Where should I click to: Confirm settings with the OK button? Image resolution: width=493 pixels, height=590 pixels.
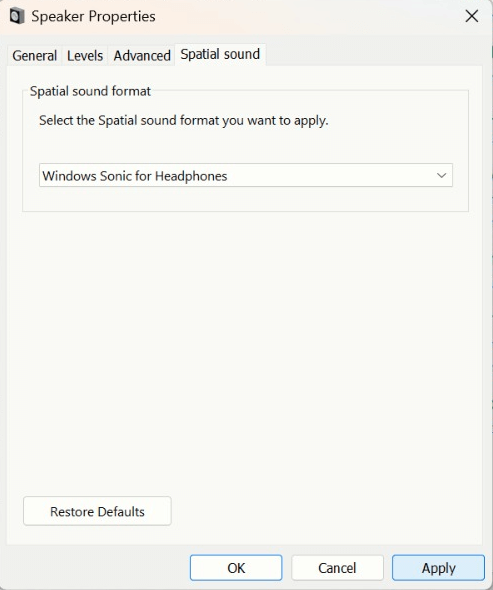click(236, 568)
